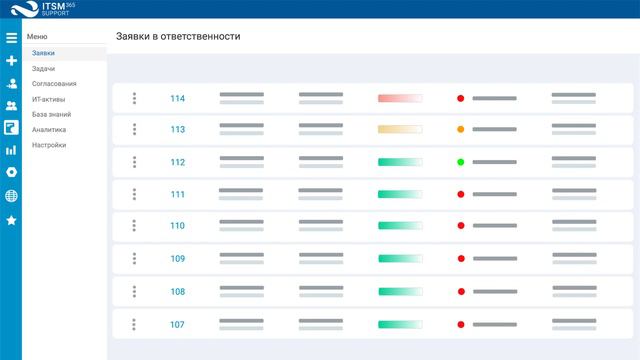
Task: Click the orange status dot of request 113
Action: pyautogui.click(x=460, y=129)
